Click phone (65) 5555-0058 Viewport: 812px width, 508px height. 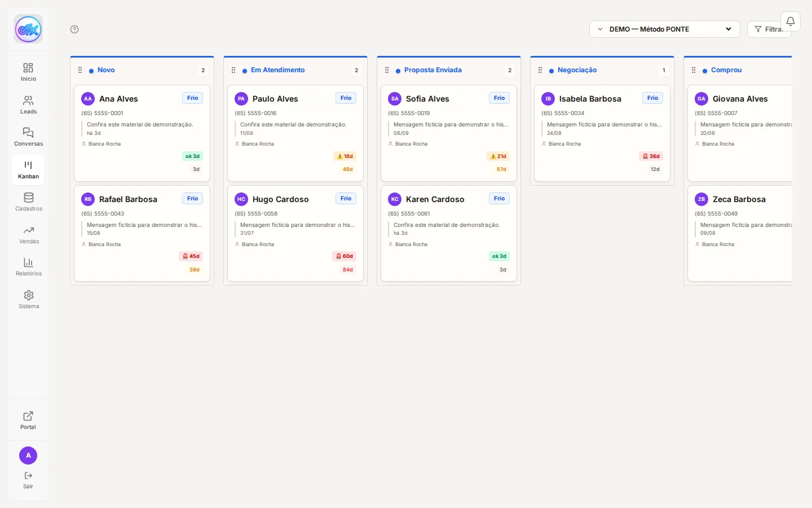coord(256,214)
